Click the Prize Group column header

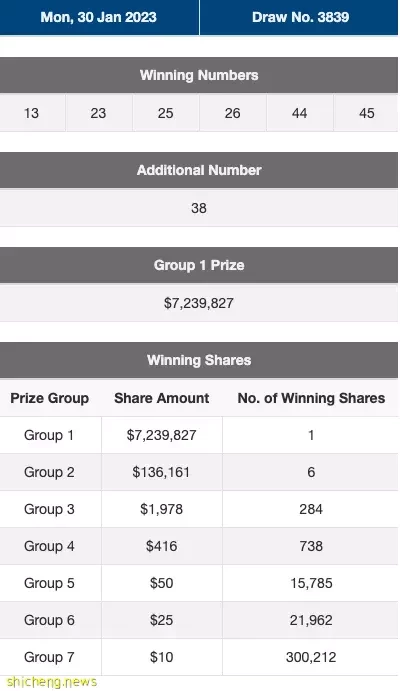pyautogui.click(x=50, y=398)
